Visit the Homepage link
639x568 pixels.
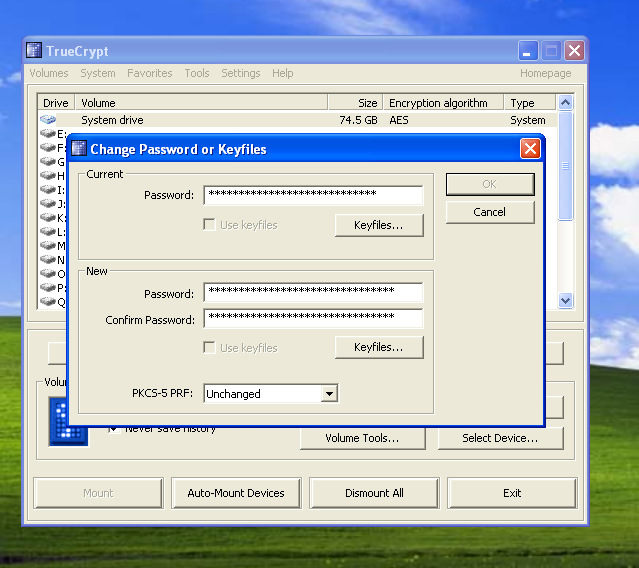[546, 73]
